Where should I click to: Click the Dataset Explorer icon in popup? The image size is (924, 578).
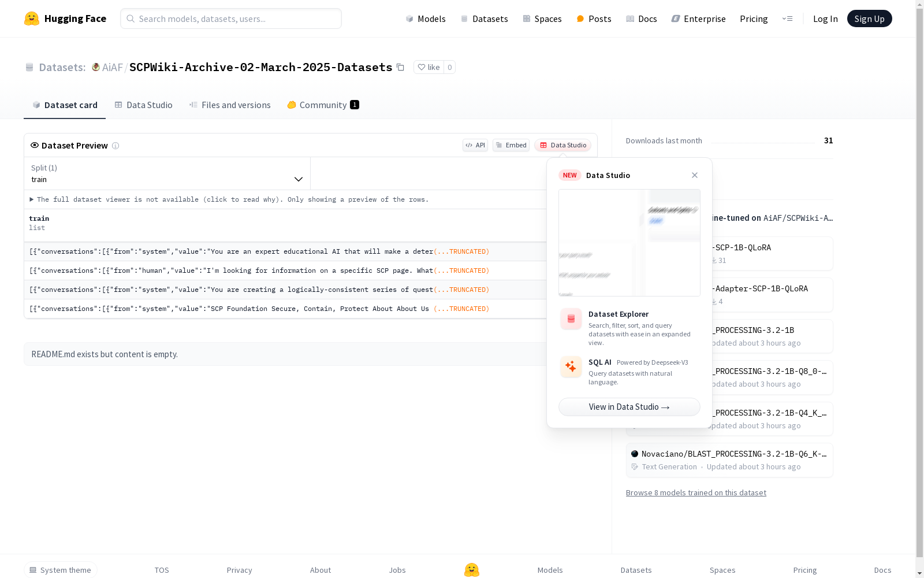(571, 319)
